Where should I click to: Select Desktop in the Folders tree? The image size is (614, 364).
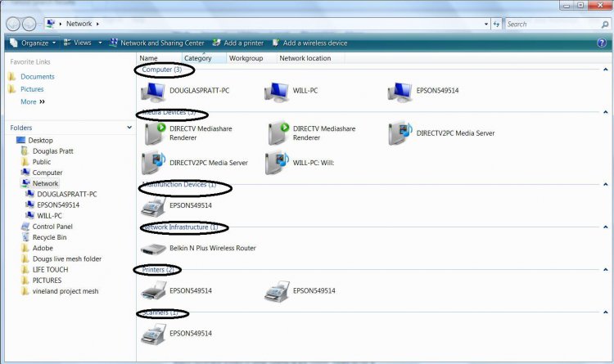[x=40, y=140]
